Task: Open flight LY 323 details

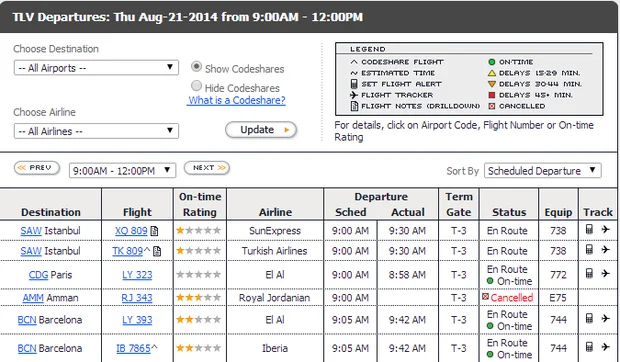Action: [137, 275]
